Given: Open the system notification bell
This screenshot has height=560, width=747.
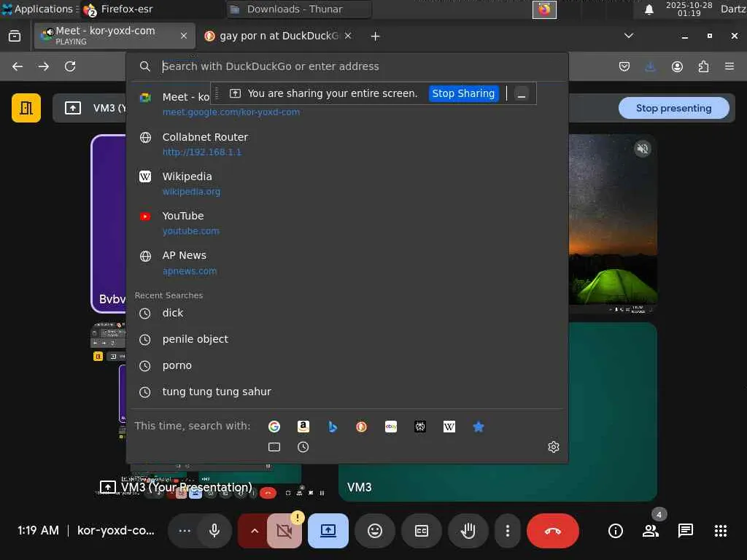Looking at the screenshot, I should point(649,9).
